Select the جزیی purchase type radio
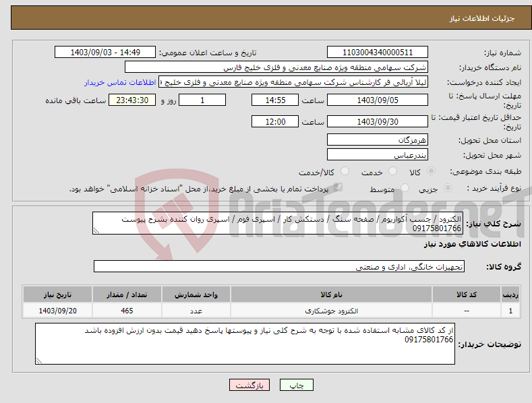The width and height of the screenshot is (532, 403). pyautogui.click(x=448, y=188)
